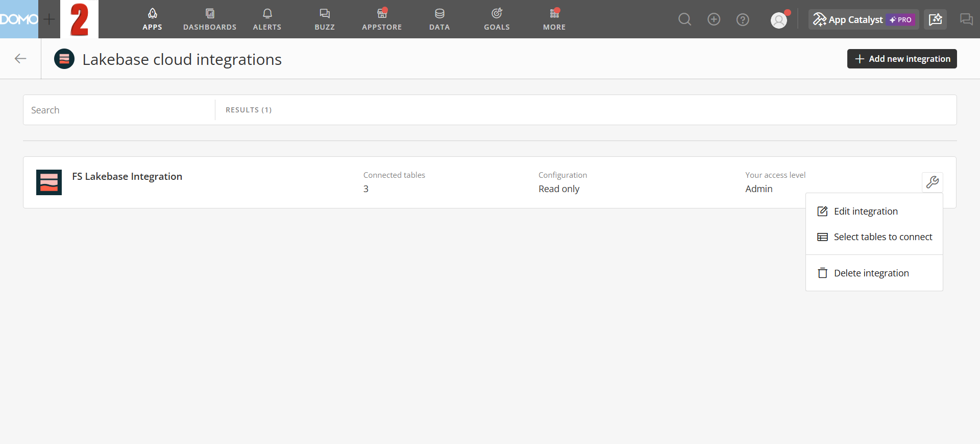
Task: Click the Read only configuration value
Action: coord(559,189)
